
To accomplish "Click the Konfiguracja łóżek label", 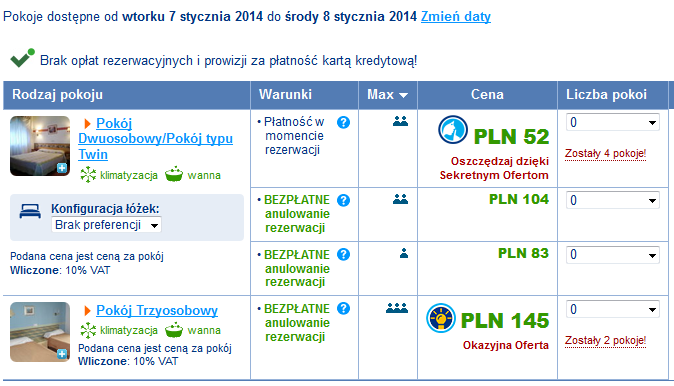I will point(105,209).
